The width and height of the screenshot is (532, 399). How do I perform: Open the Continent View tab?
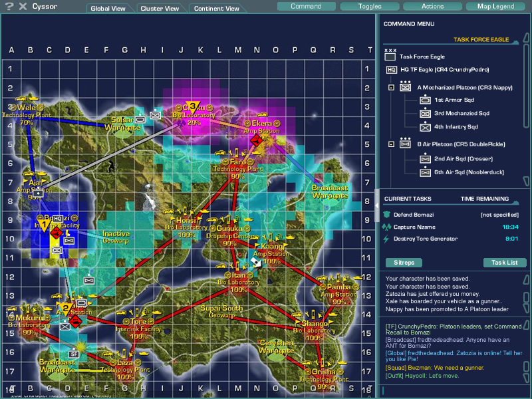(x=217, y=8)
